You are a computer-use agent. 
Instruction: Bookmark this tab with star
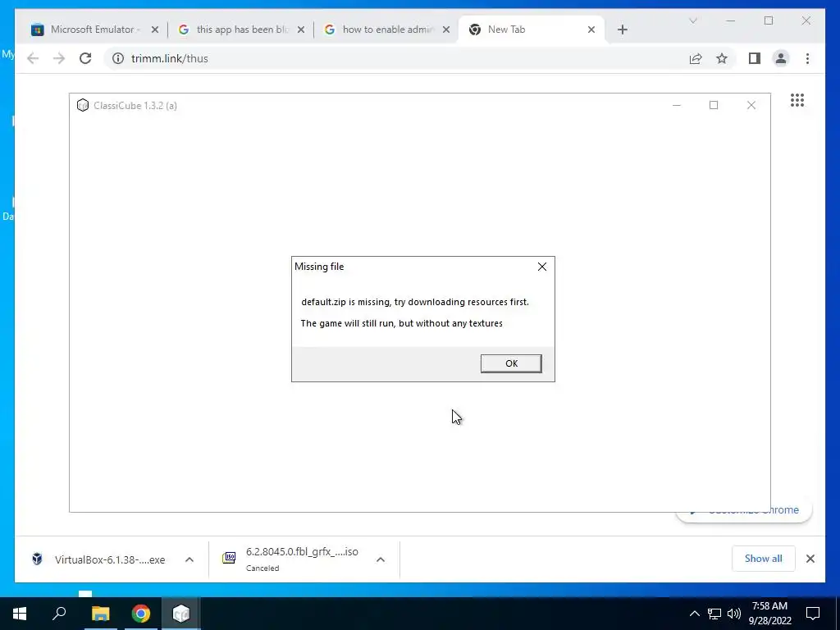722,58
